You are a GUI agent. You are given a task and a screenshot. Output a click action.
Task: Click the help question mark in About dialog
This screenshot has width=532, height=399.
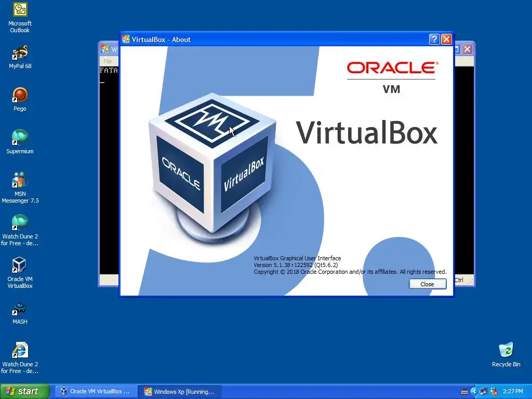coord(434,39)
